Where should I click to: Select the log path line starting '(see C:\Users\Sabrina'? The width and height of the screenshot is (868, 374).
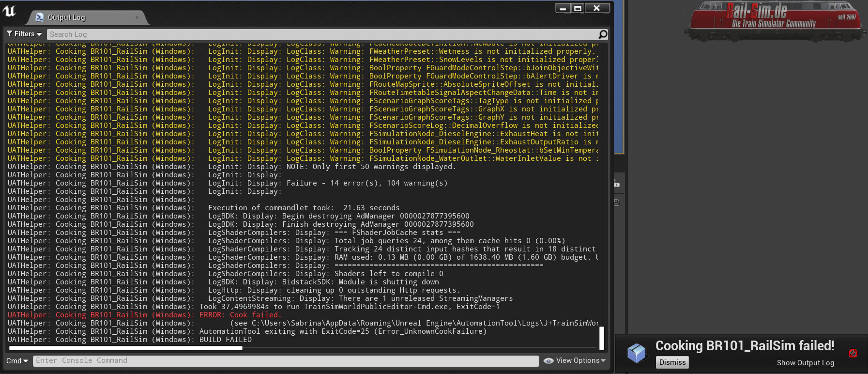coord(303,323)
